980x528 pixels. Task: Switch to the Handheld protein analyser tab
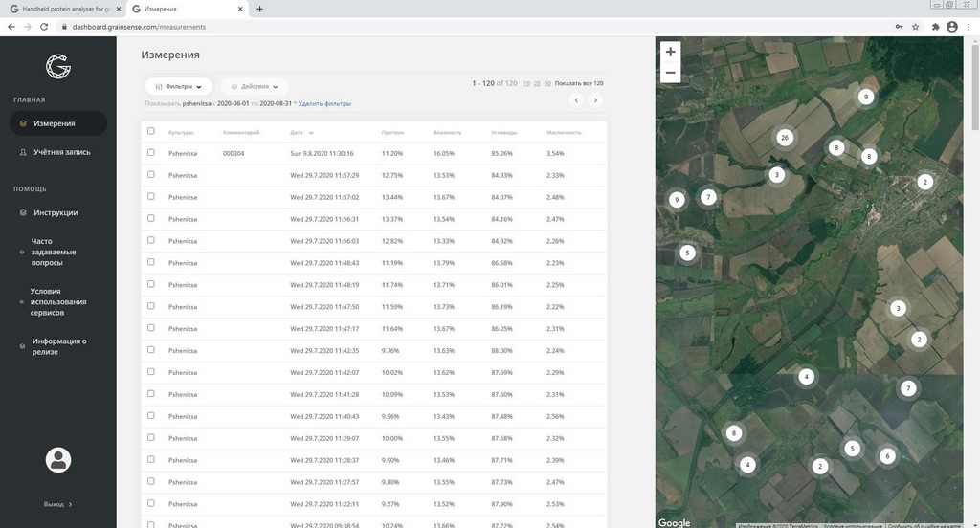tap(62, 9)
